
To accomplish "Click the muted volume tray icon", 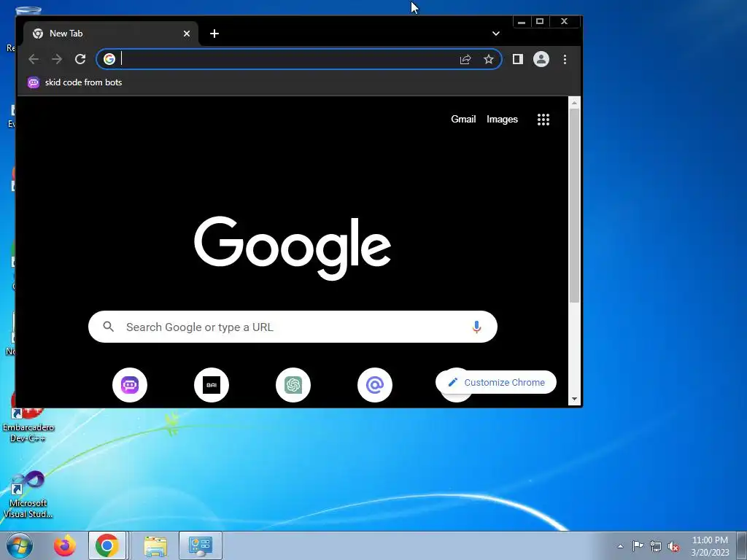I will point(673,547).
